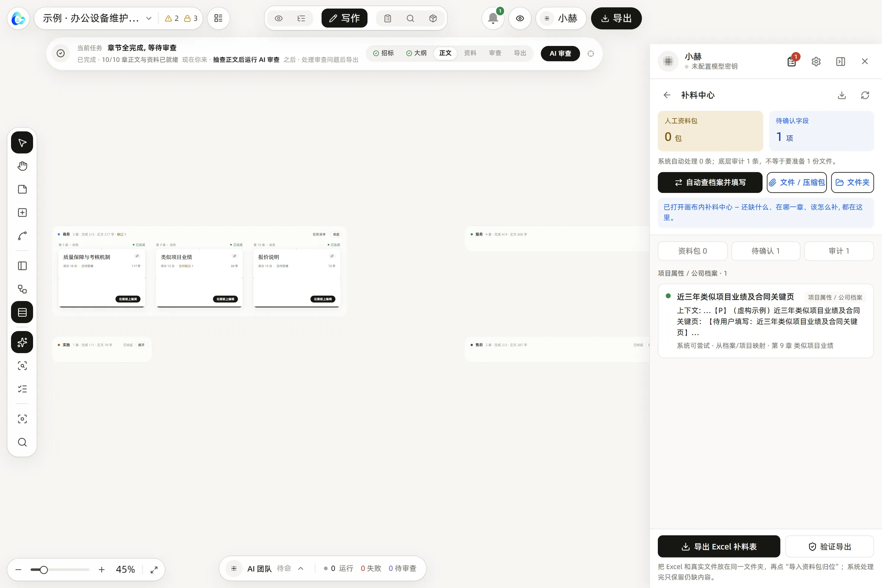The width and height of the screenshot is (882, 588).
Task: Switch to the outline tree view icon
Action: (x=301, y=18)
